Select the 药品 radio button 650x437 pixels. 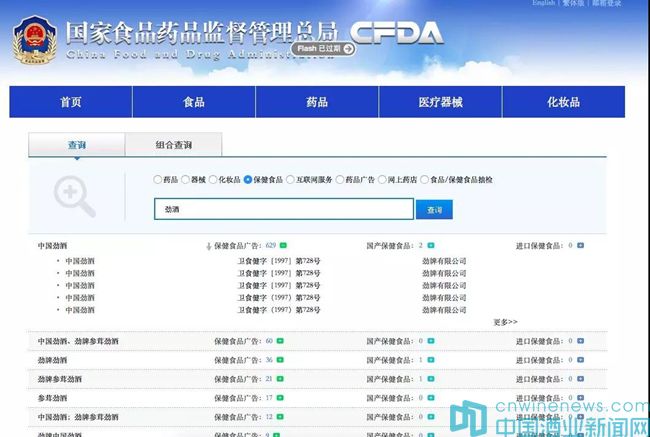(x=157, y=180)
